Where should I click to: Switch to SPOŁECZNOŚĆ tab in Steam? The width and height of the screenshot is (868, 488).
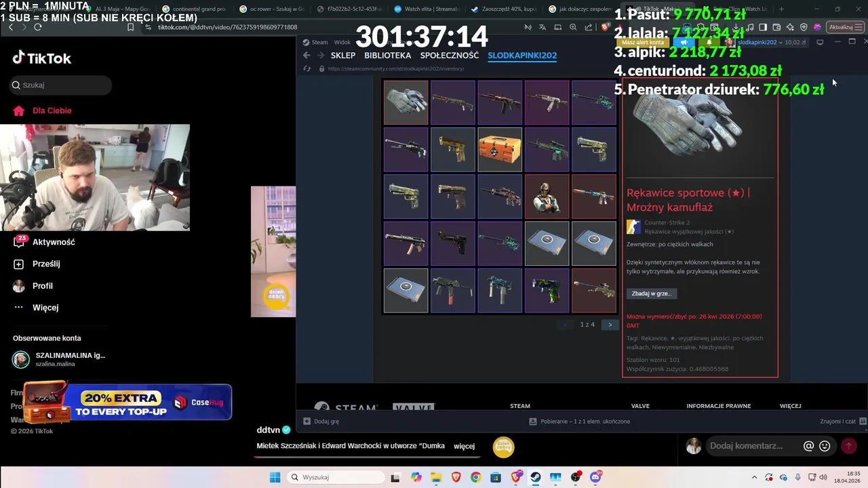[450, 56]
